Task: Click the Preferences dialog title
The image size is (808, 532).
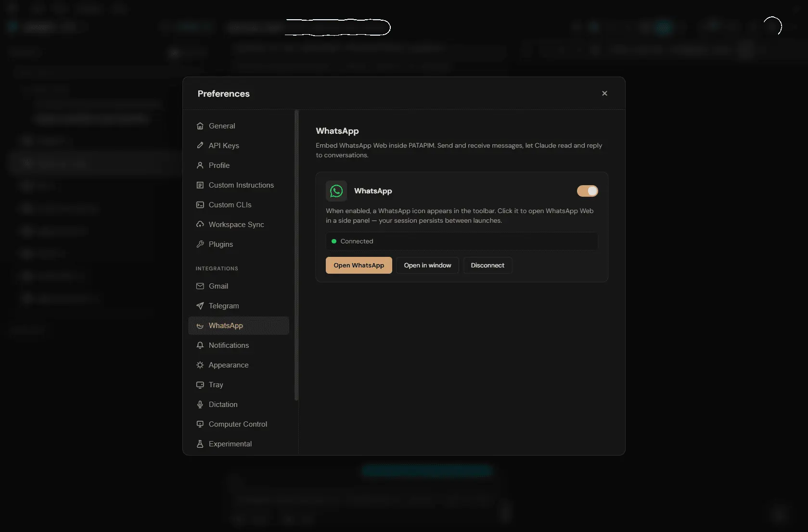Action: coord(224,94)
